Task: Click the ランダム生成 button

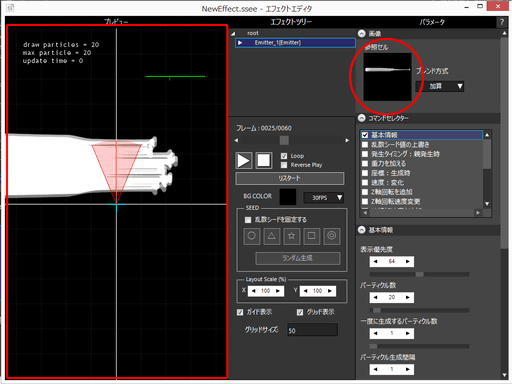Action: (298, 258)
